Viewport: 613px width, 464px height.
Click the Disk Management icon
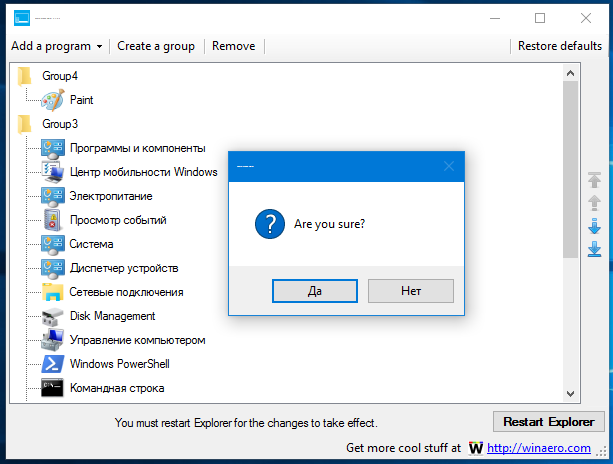[x=52, y=317]
